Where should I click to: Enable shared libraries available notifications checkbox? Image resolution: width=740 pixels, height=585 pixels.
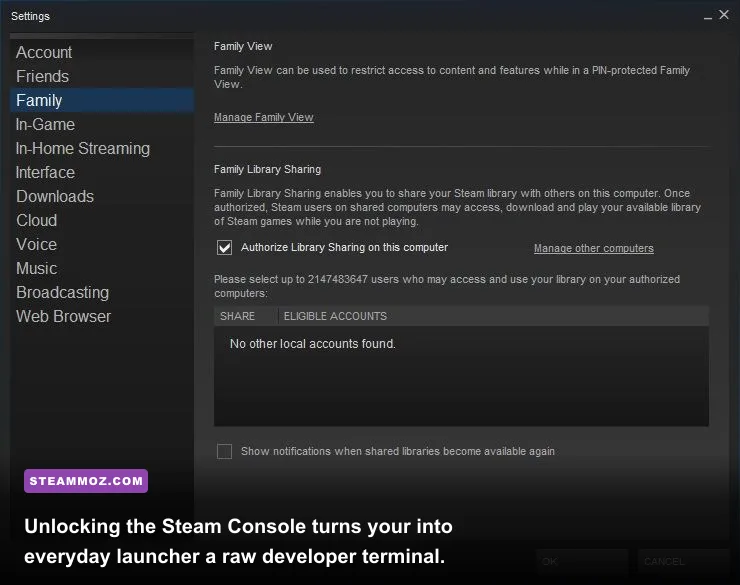click(x=224, y=451)
